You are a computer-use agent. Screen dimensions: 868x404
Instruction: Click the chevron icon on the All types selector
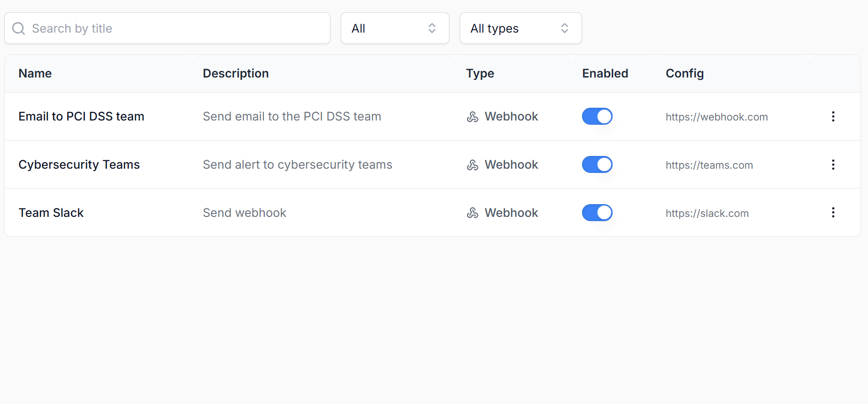(x=565, y=28)
